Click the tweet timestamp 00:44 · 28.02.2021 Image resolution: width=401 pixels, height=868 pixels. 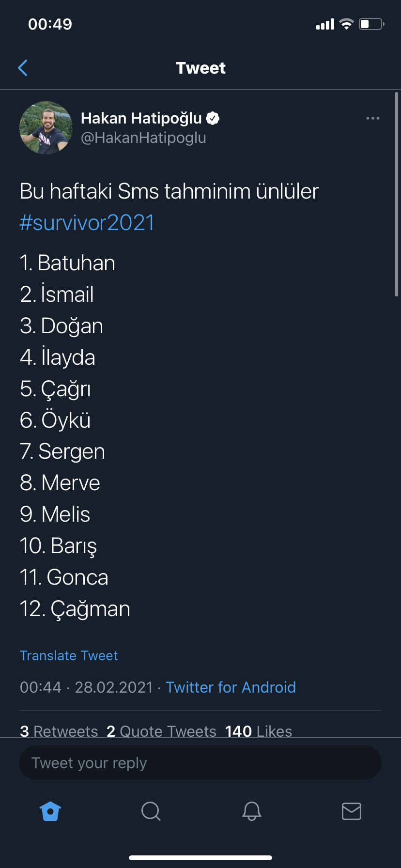(x=86, y=687)
